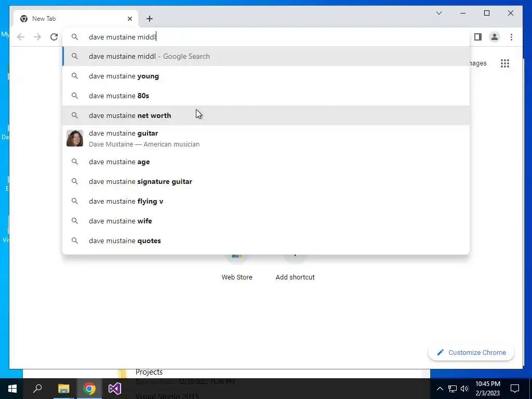Pick the 'dave mustaine net worth' suggestion

tap(267, 115)
